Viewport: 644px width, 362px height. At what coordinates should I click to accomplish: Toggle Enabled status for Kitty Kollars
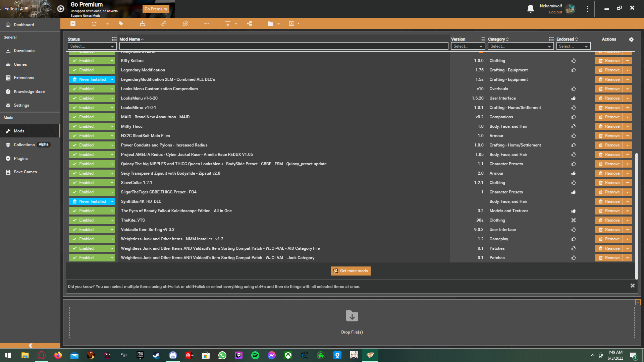(89, 61)
